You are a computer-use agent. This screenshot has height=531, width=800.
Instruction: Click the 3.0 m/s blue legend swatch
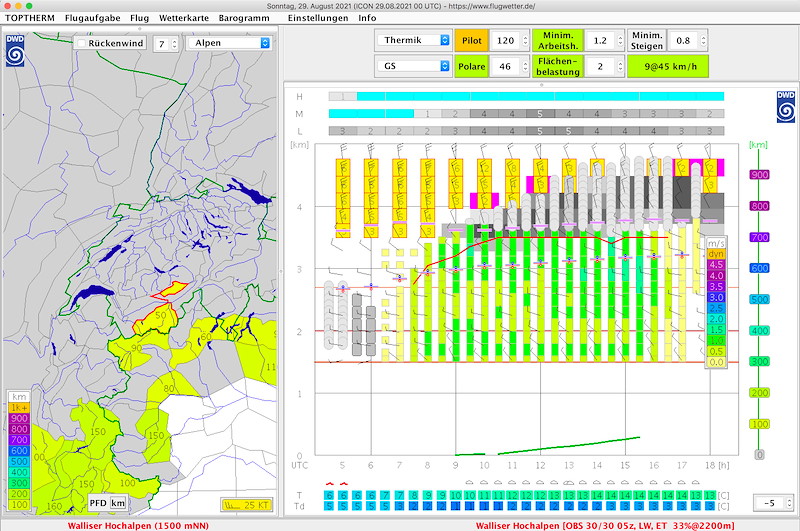716,297
